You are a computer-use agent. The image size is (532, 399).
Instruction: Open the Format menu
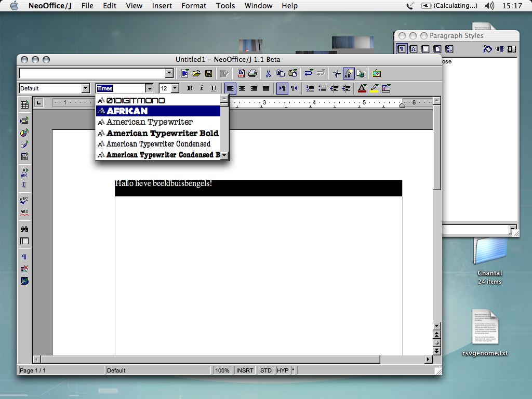194,6
